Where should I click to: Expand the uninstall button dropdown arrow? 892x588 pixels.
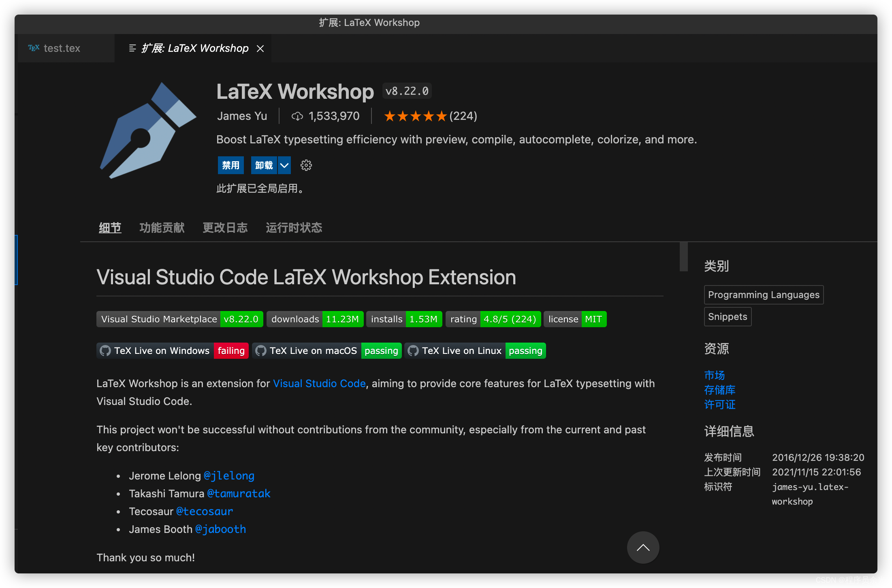(x=284, y=165)
